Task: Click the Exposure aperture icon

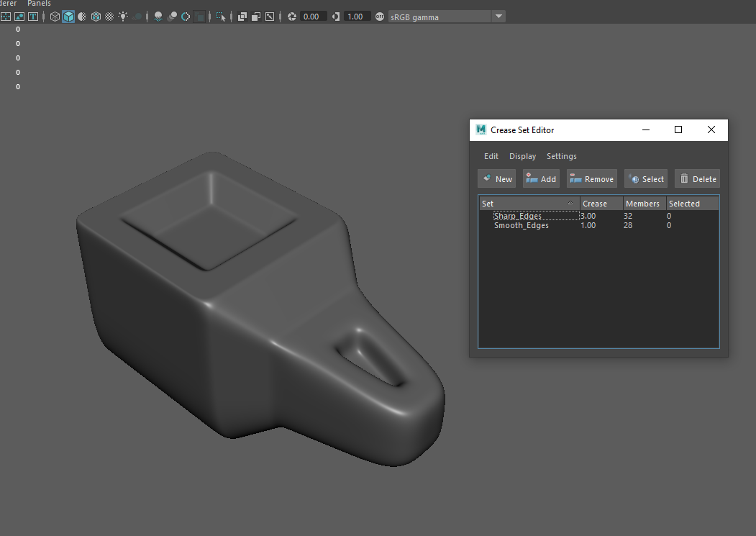Action: tap(292, 17)
